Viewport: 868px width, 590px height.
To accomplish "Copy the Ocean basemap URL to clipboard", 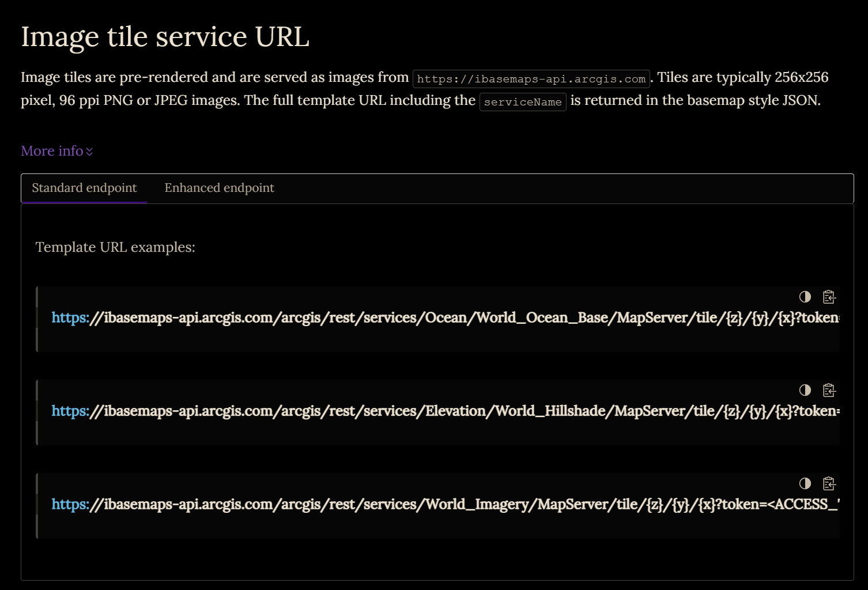I will [830, 297].
